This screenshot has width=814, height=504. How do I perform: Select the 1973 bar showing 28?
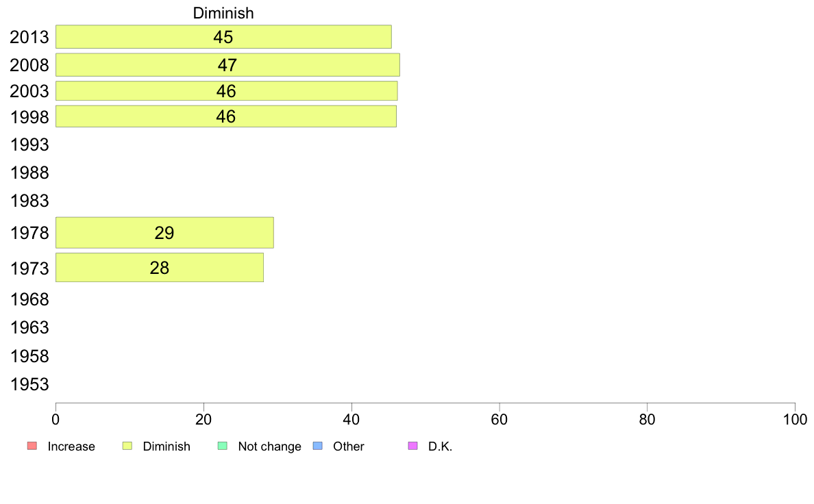coord(160,268)
